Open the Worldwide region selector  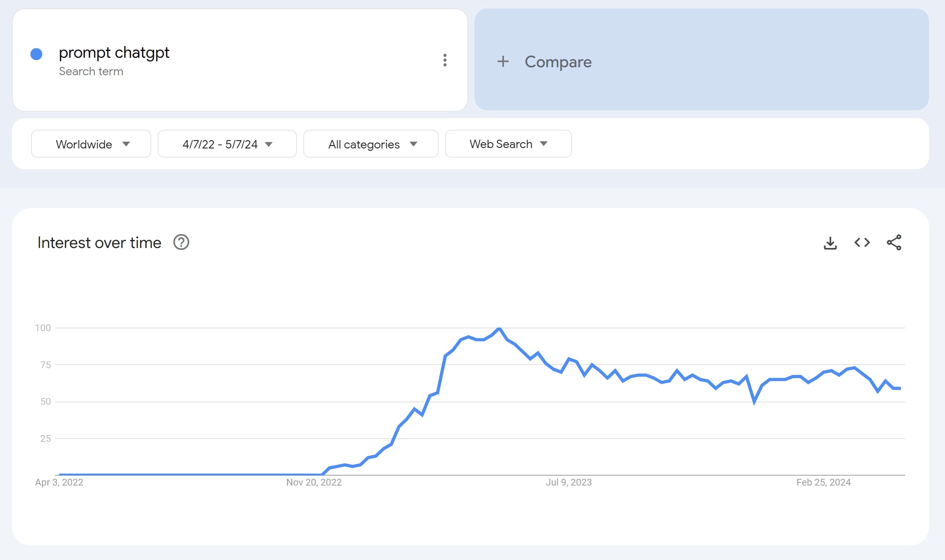point(91,144)
